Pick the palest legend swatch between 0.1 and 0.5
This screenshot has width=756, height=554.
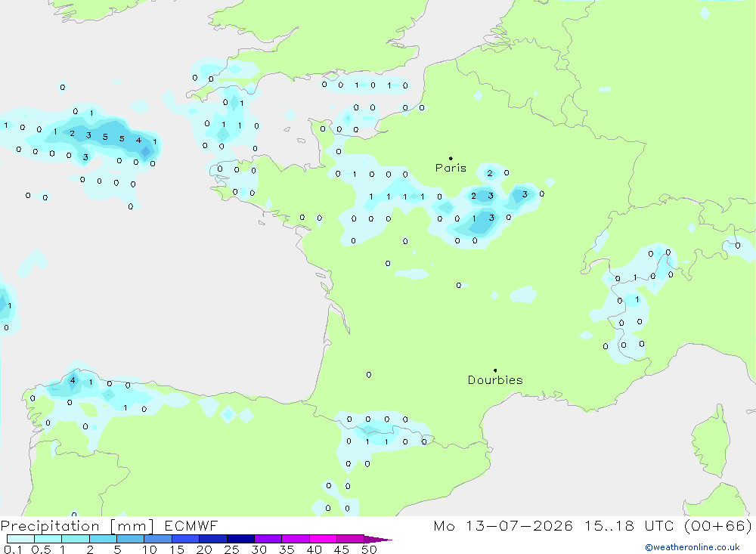tap(20, 539)
